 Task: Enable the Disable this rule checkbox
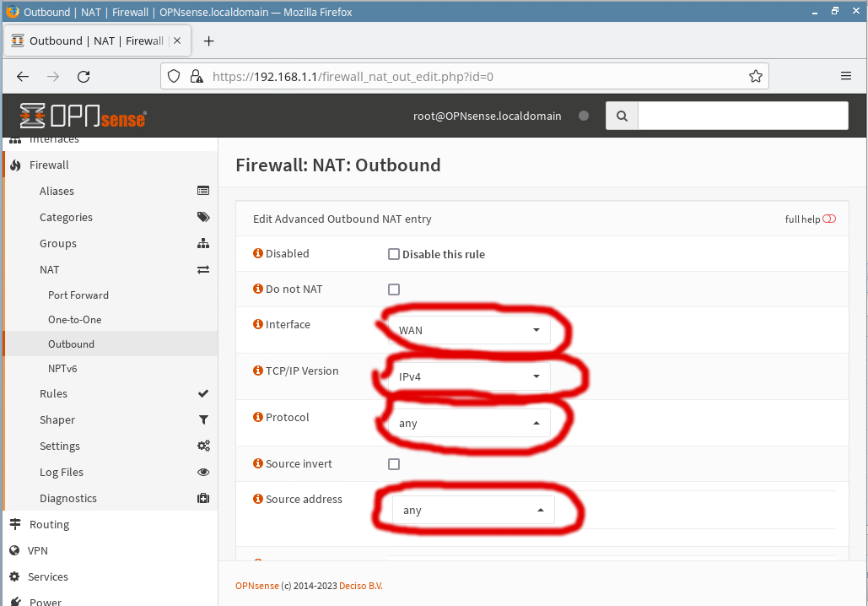point(394,255)
